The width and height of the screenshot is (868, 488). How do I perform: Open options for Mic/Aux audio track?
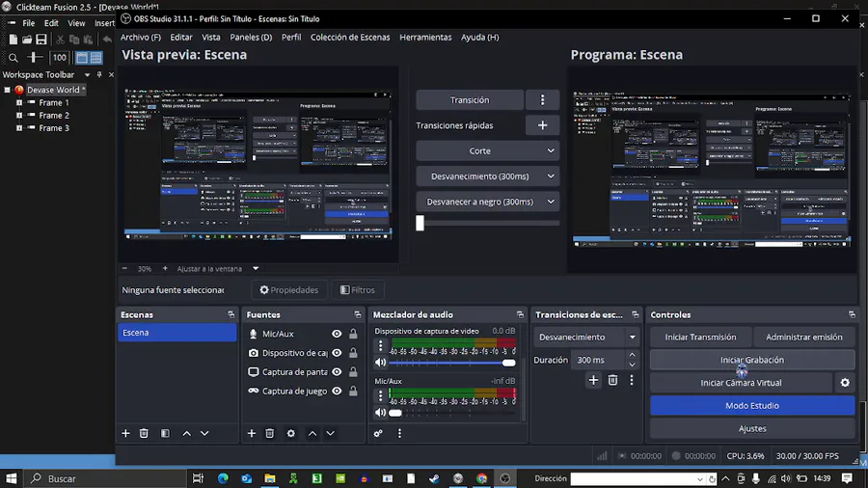tap(380, 395)
